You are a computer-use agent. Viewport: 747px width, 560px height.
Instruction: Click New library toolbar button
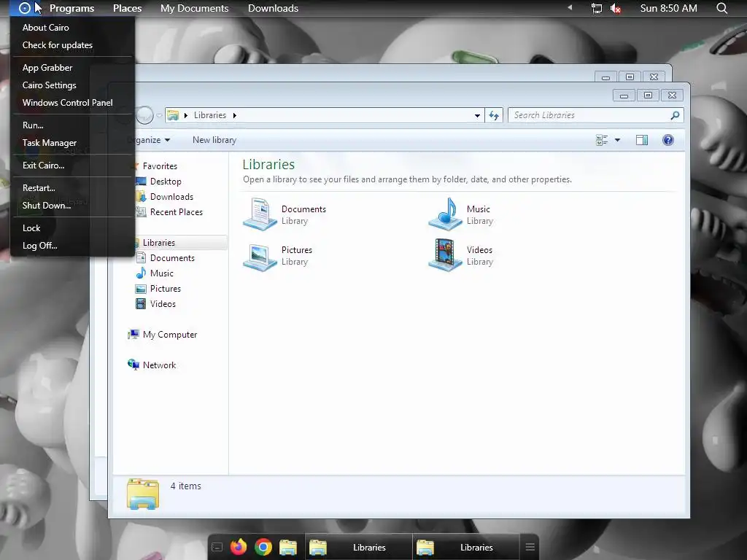point(214,140)
